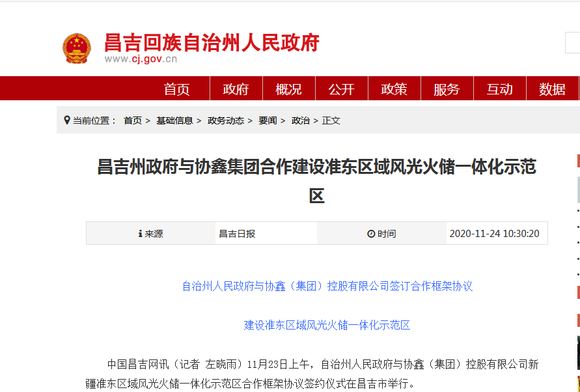Click the 当前位置 label
580x392 pixels.
pyautogui.click(x=94, y=120)
